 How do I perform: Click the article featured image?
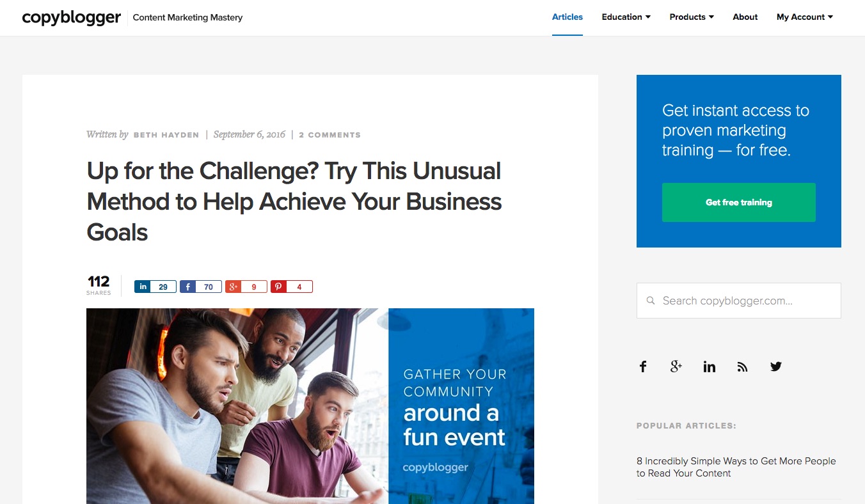coord(310,406)
